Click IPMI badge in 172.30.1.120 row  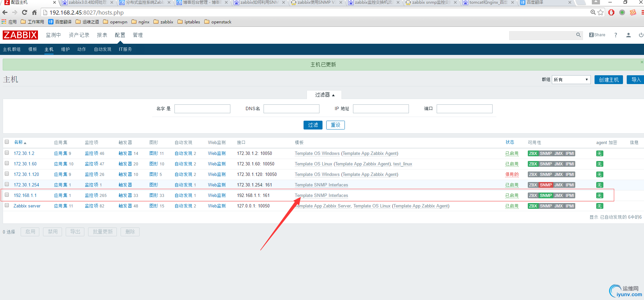(x=570, y=175)
